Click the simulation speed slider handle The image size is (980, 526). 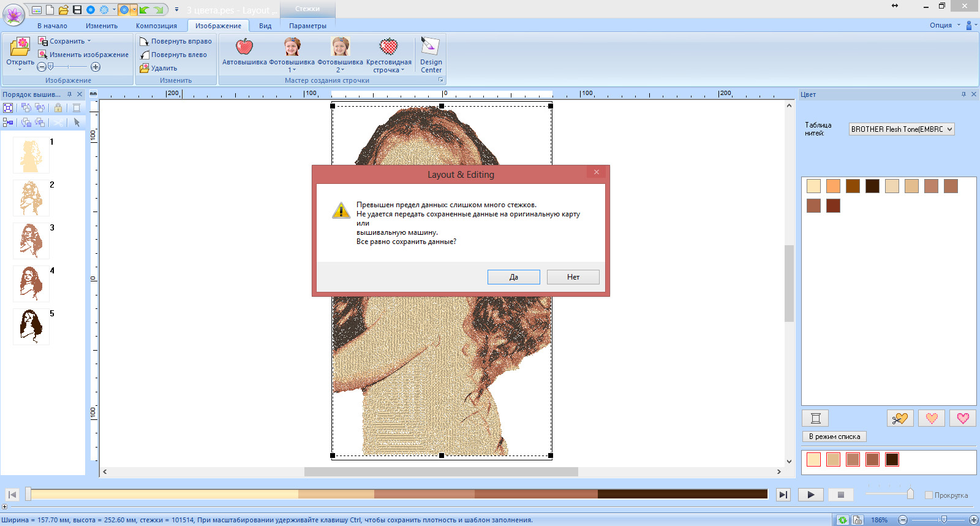pyautogui.click(x=910, y=494)
